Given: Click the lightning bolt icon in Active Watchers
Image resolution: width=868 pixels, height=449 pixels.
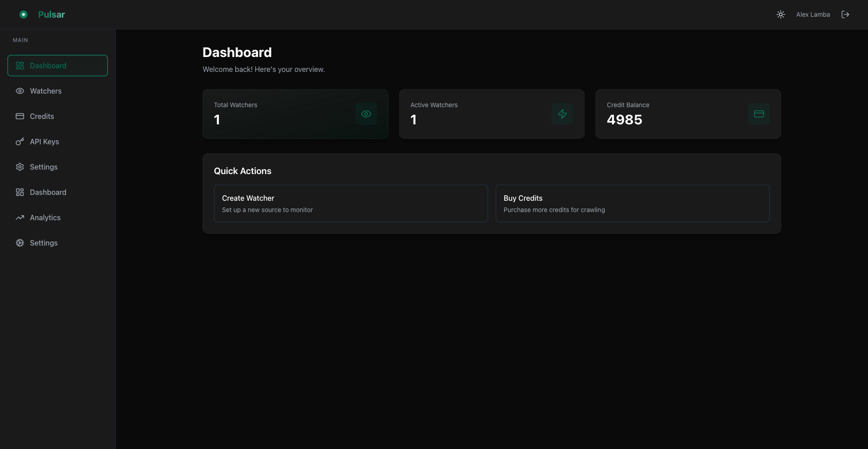Looking at the screenshot, I should [562, 114].
